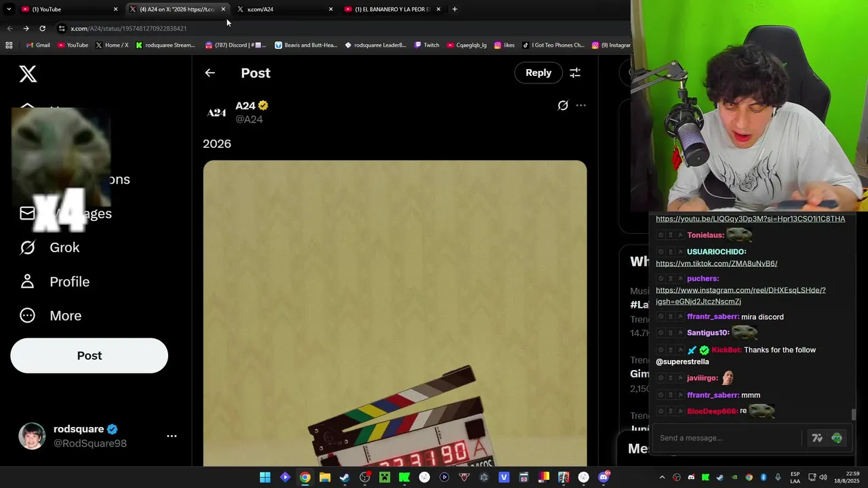Open the More menu in the sidebar
The width and height of the screenshot is (868, 488).
click(51, 315)
